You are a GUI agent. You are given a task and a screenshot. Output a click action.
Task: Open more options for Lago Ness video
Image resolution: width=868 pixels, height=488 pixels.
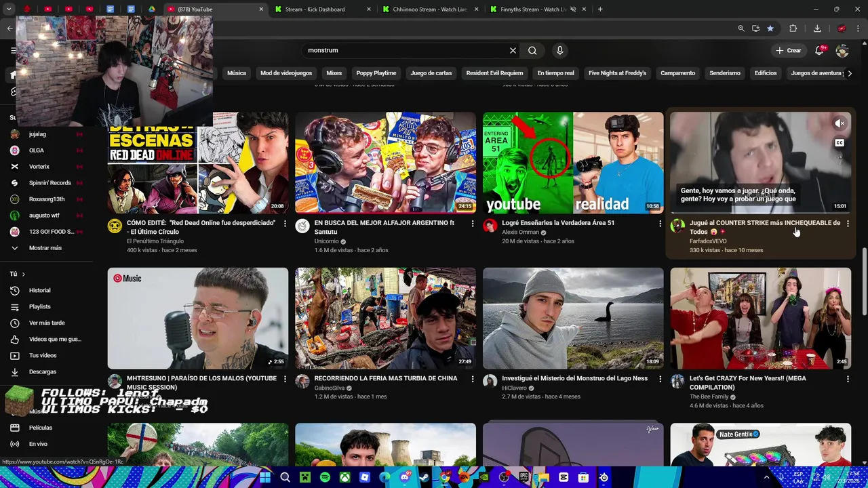tap(660, 379)
